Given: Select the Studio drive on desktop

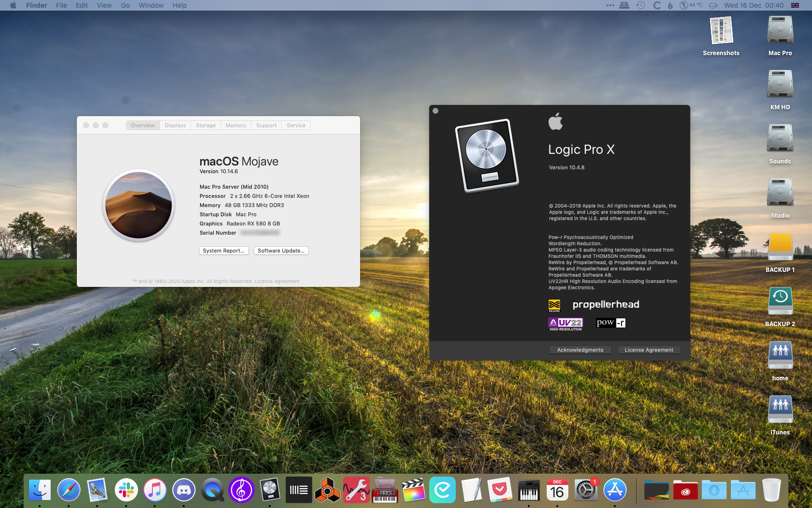Looking at the screenshot, I should 780,193.
